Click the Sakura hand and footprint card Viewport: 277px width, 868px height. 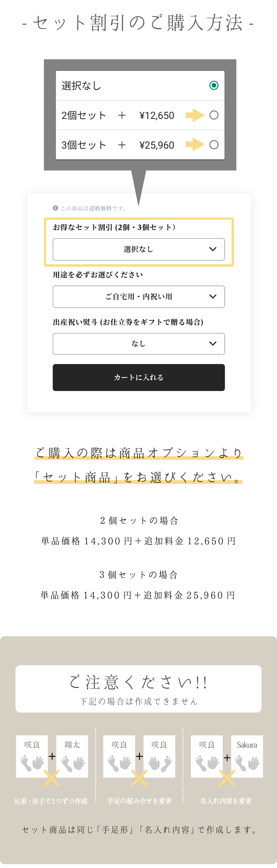point(247,756)
